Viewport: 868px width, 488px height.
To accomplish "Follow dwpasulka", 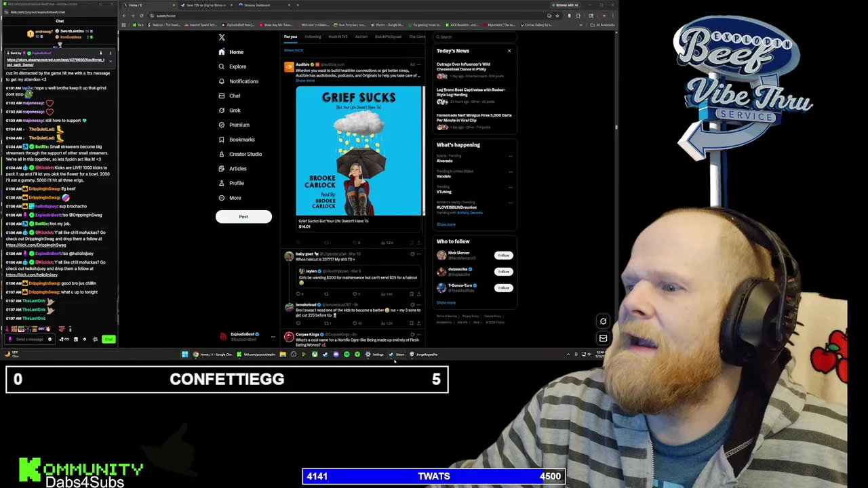I will tap(503, 272).
